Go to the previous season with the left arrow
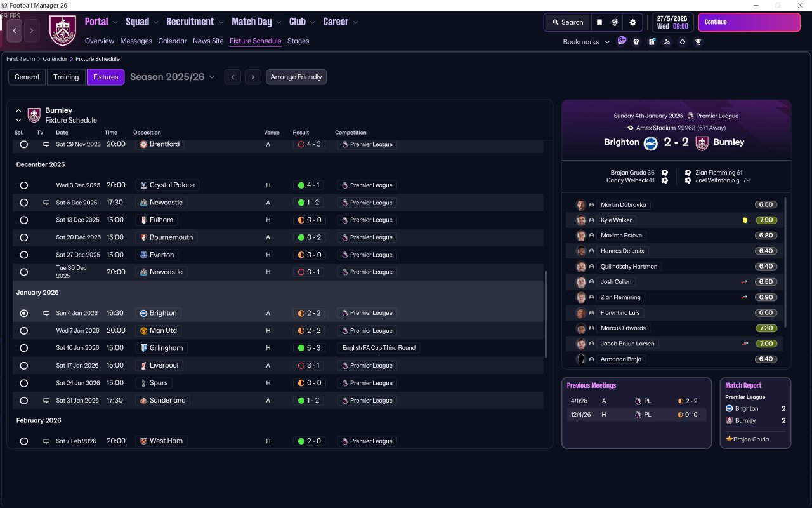Image resolution: width=812 pixels, height=508 pixels. [x=233, y=77]
